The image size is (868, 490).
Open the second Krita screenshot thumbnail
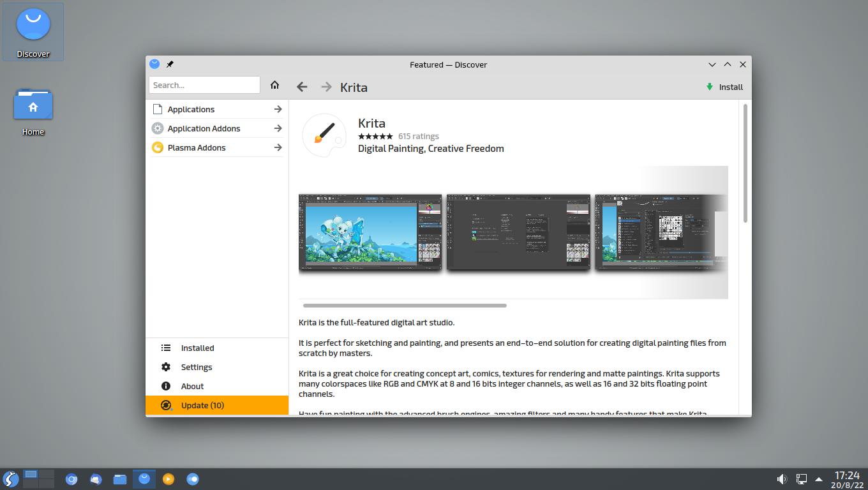tap(518, 232)
